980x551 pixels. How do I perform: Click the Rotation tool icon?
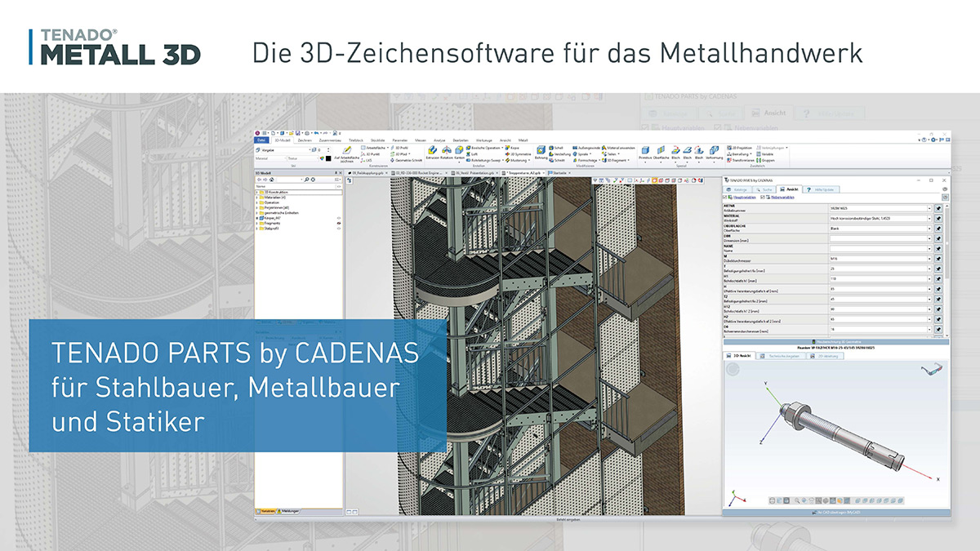tap(446, 150)
